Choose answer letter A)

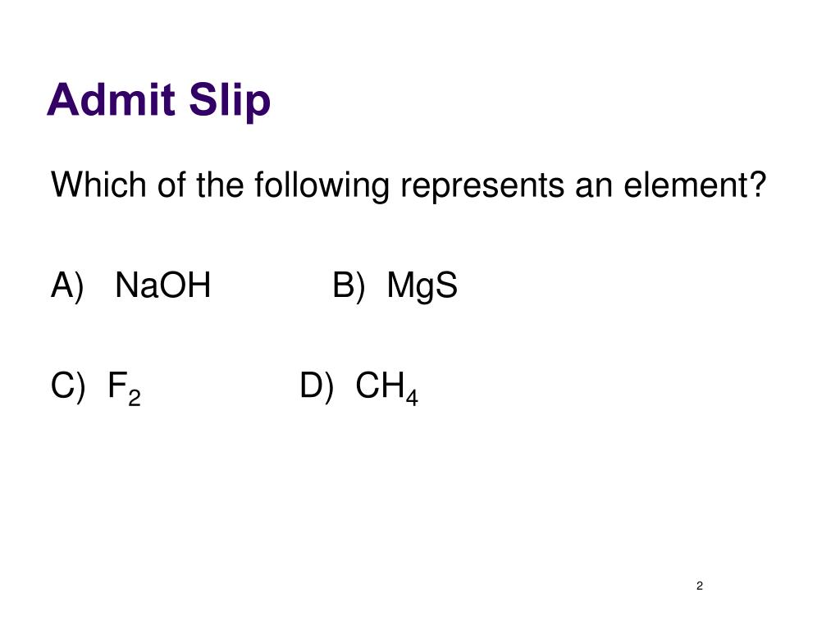coord(67,286)
